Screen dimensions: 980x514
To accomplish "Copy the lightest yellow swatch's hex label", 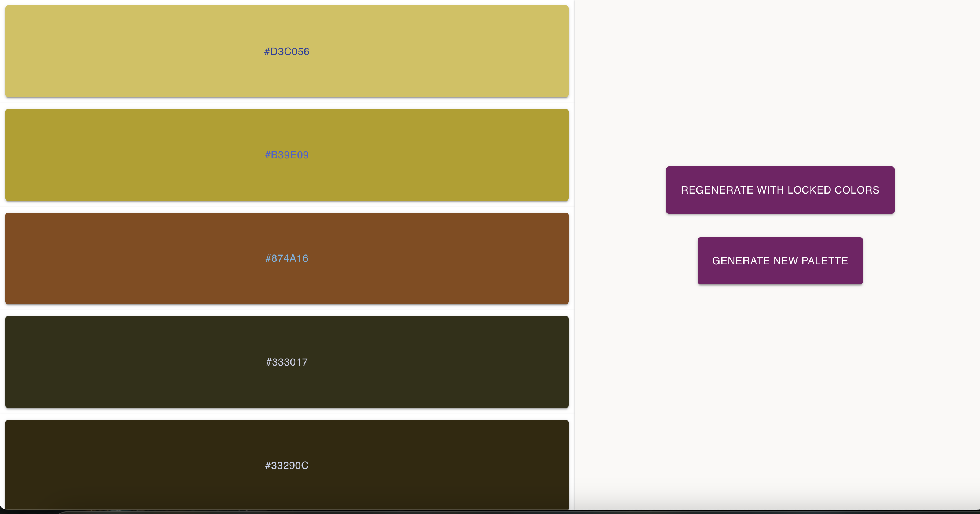I will (286, 51).
